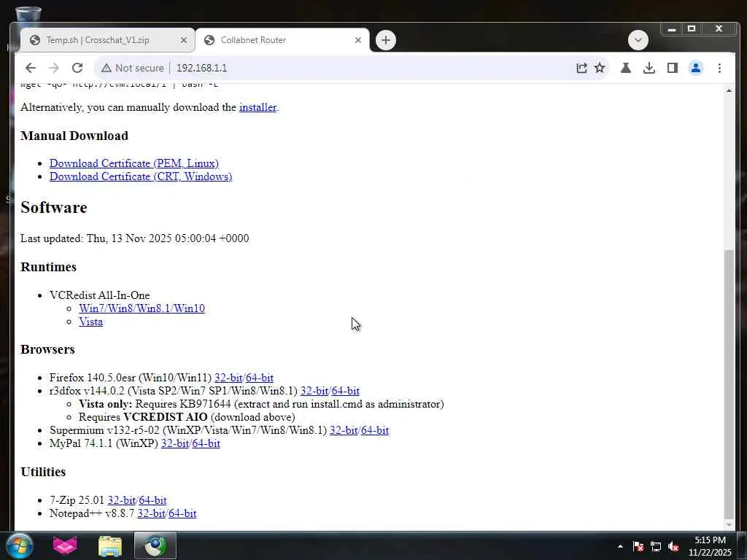This screenshot has height=560, width=747.
Task: Show hidden system tray icons
Action: pos(620,547)
